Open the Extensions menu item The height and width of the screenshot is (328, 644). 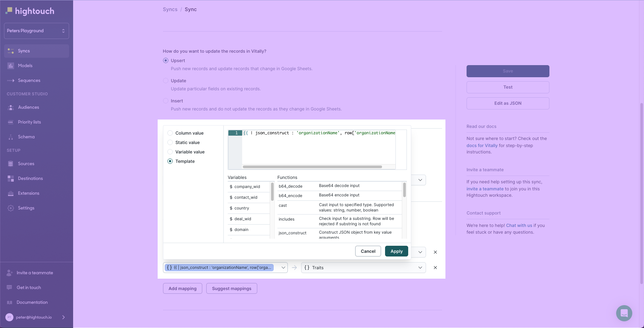tap(37, 193)
